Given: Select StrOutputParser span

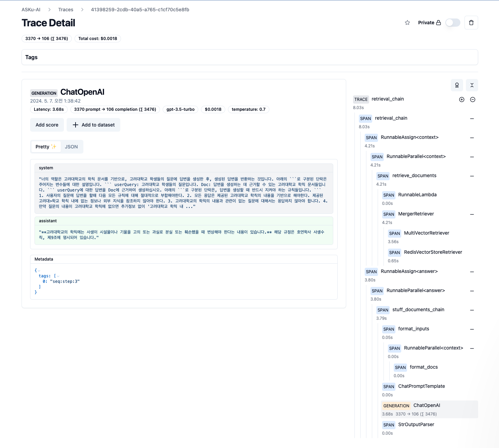Looking at the screenshot, I should [429, 429].
